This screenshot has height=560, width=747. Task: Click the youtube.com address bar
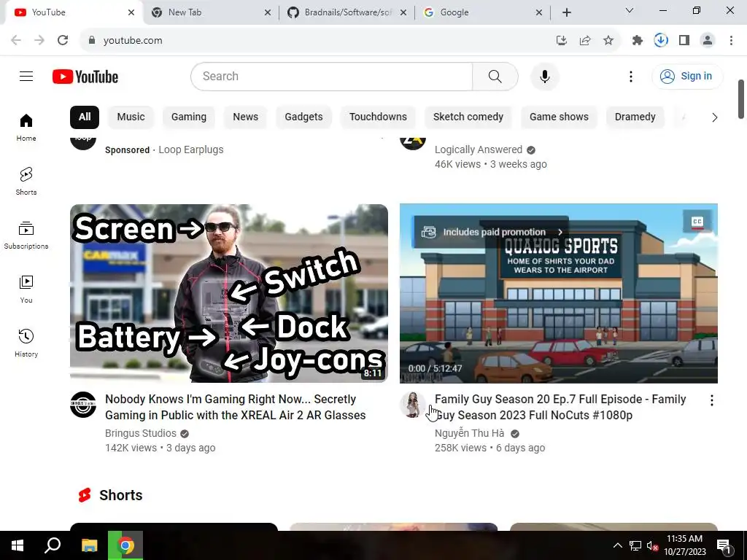[x=314, y=41]
